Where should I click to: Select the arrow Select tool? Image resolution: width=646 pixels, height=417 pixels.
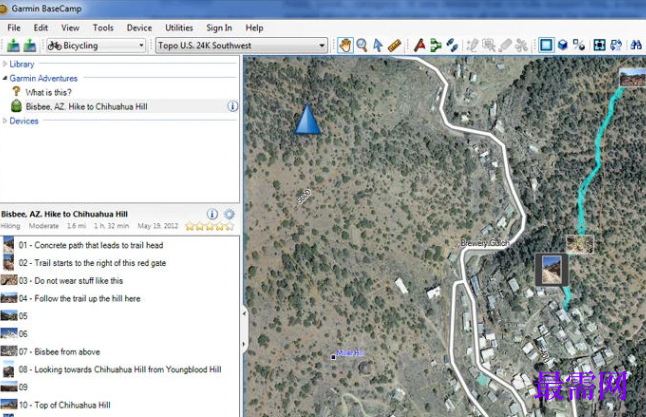378,45
